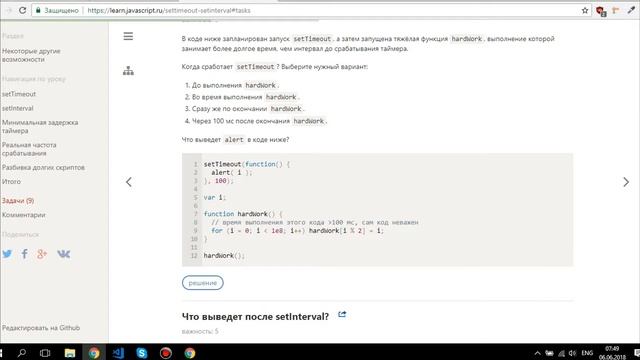Reload the page in the browser
The width and height of the screenshot is (640, 360).
pyautogui.click(x=22, y=10)
